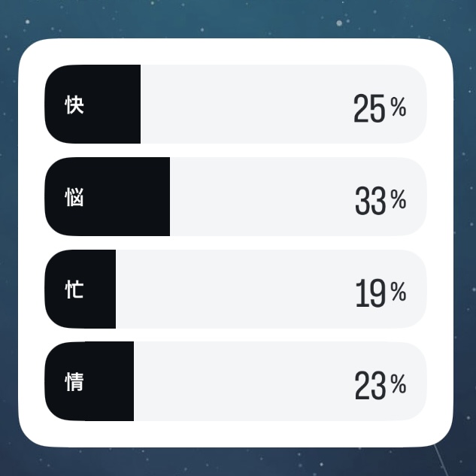
Task: Click the right edge of the 情 bar's dark fill
Action: click(x=132, y=382)
